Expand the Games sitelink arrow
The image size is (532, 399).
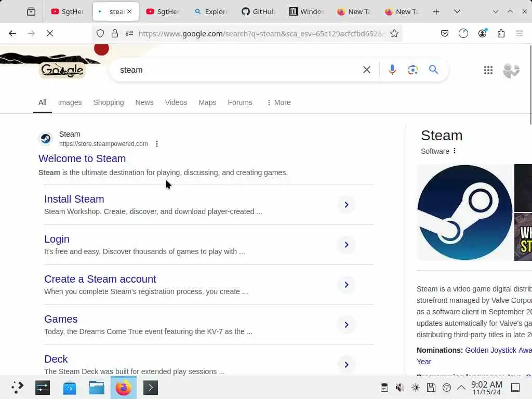click(347, 325)
